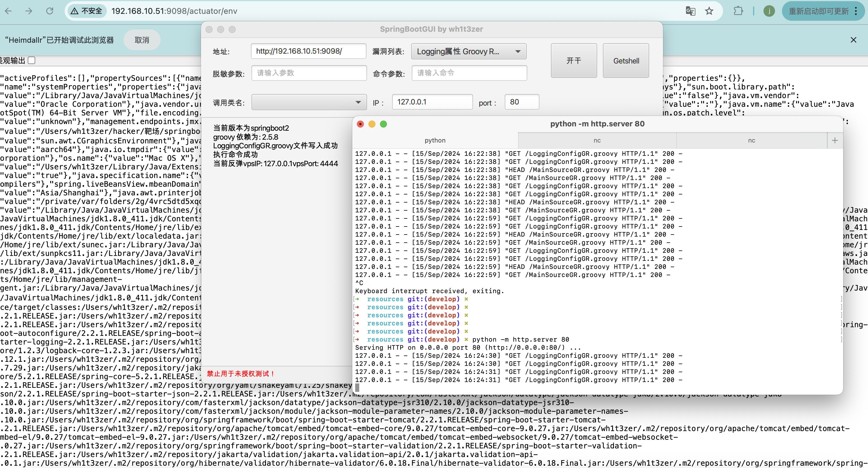Click the browser back arrow
The width and height of the screenshot is (868, 468).
(x=9, y=11)
